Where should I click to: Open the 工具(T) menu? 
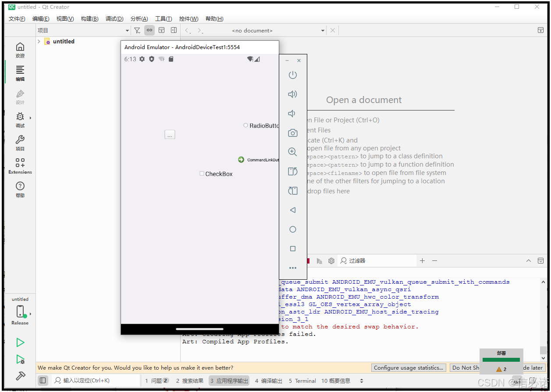click(164, 19)
